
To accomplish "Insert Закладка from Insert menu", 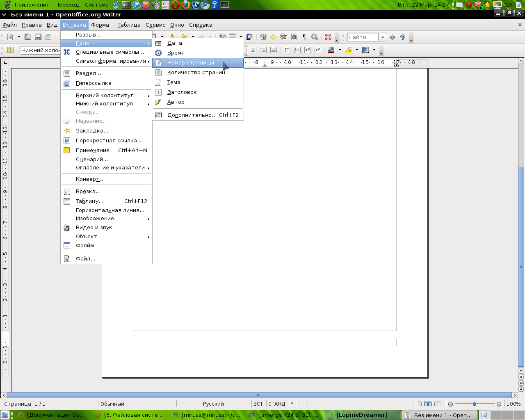I will (x=106, y=131).
